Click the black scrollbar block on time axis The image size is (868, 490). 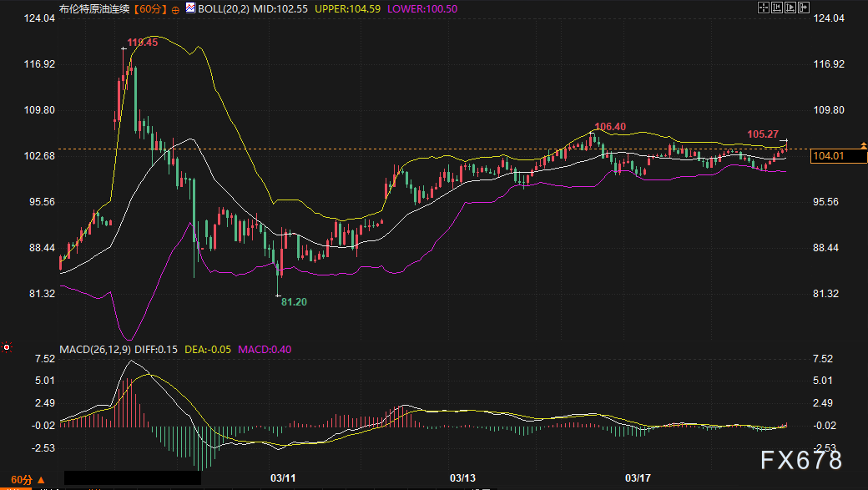[x=132, y=478]
